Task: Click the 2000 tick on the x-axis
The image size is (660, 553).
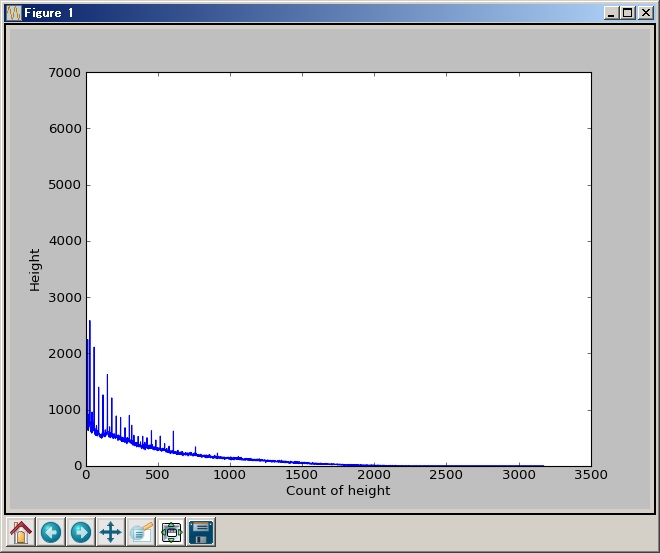Action: [x=375, y=477]
